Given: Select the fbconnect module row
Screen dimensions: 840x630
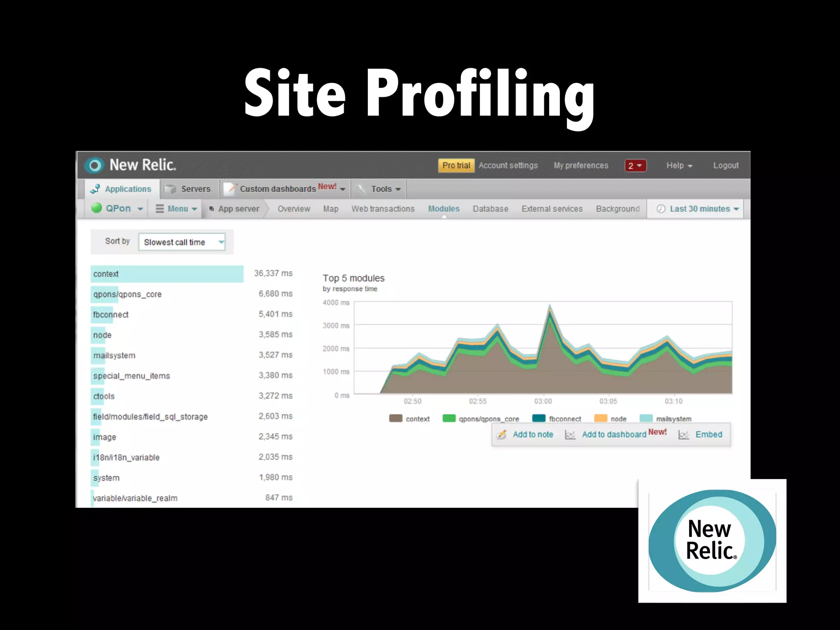Looking at the screenshot, I should [192, 315].
